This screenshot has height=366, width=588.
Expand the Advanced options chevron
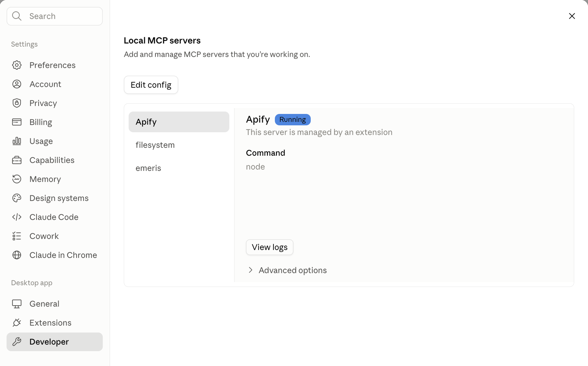point(251,270)
